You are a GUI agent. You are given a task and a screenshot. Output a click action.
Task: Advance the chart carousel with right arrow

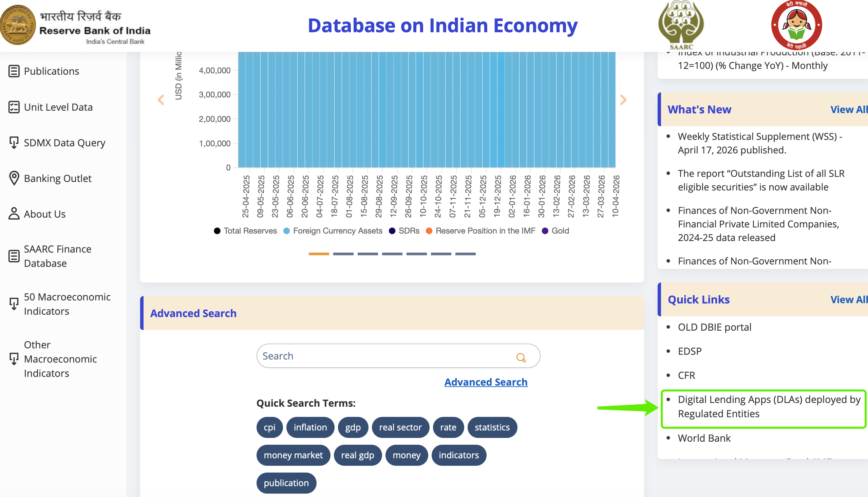[x=624, y=100]
